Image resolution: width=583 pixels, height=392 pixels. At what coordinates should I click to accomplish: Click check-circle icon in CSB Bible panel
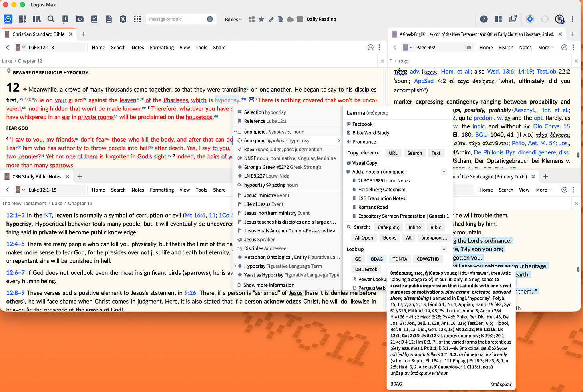click(x=370, y=47)
